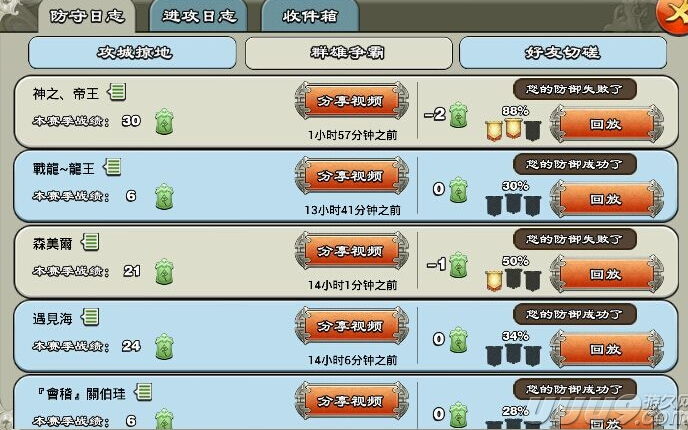Replay the 戰龍~龍王 defense battle
The width and height of the screenshot is (688, 430).
[x=606, y=199]
